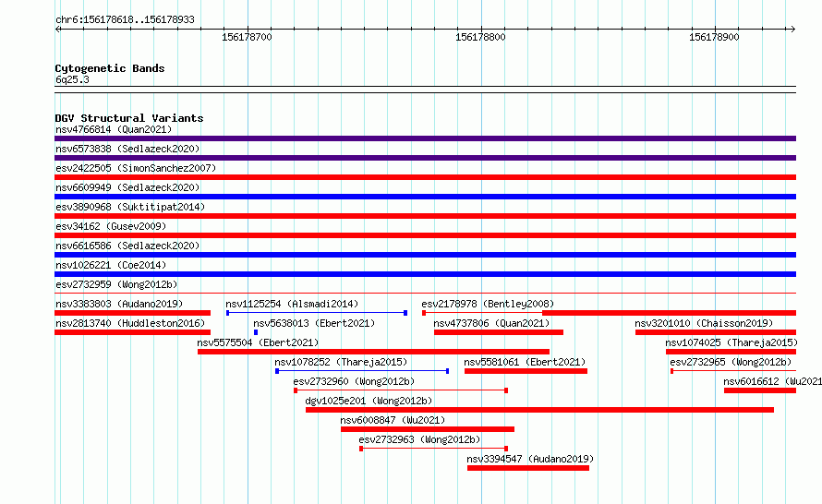Click the right arrow on the ruler
This screenshot has height=504, width=822.
(x=792, y=30)
